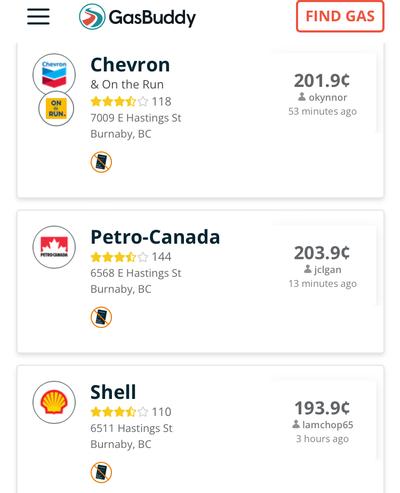Click the amenity icon under Petro-Canada address
The width and height of the screenshot is (400, 493).
coord(101,317)
